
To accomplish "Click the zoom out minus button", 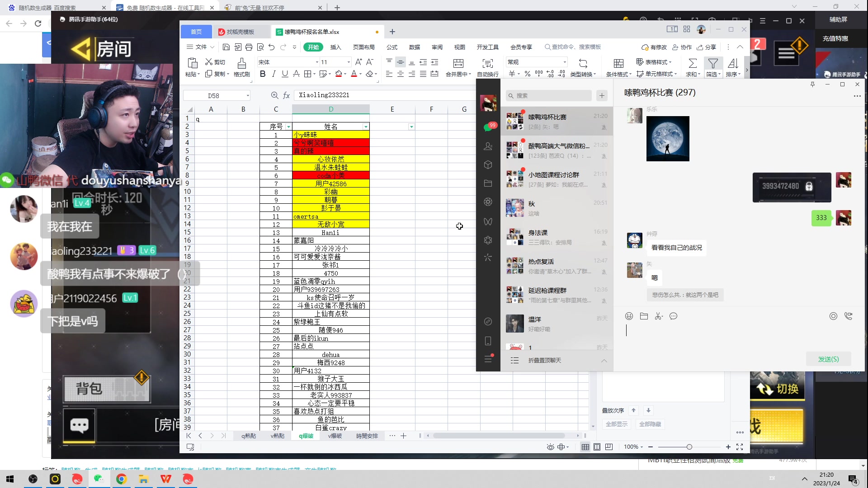I will coord(651,447).
